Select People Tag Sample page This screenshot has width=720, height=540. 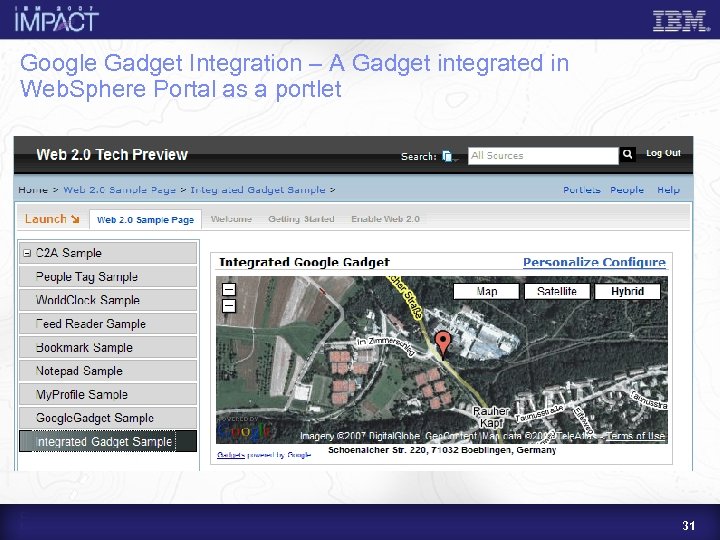coord(108,277)
